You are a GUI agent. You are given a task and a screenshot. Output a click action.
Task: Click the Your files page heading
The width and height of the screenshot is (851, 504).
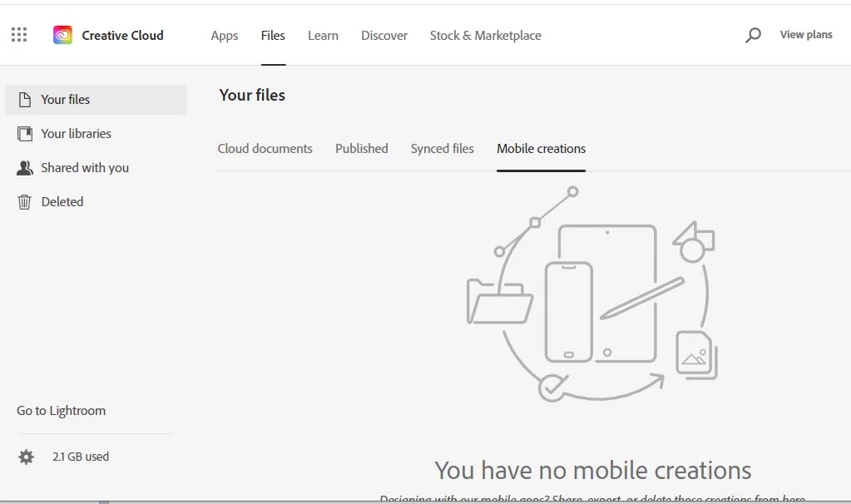pos(252,95)
